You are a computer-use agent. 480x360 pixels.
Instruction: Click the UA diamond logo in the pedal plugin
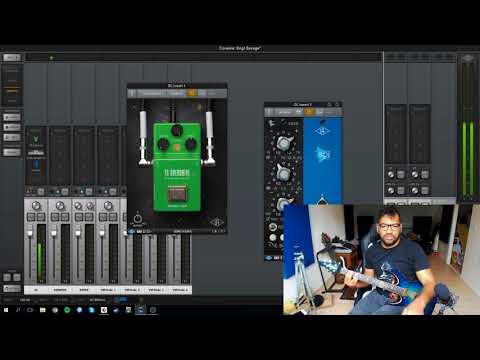click(x=217, y=222)
